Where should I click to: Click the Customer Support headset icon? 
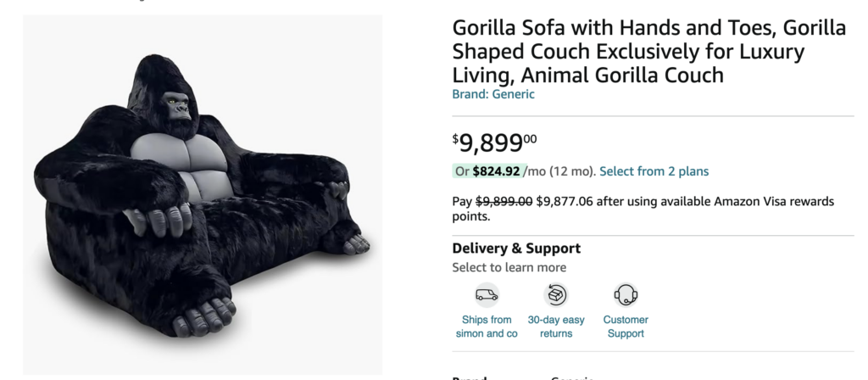tap(626, 295)
